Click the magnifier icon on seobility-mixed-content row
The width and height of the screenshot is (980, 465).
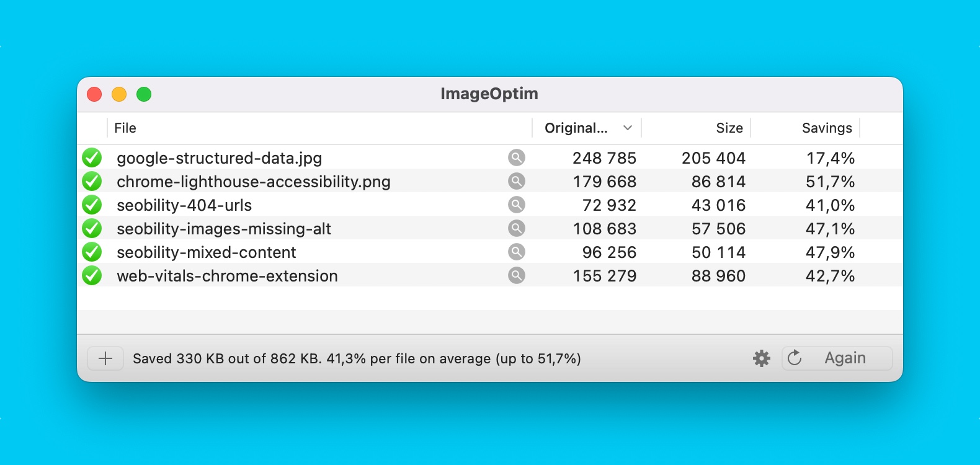pyautogui.click(x=516, y=252)
